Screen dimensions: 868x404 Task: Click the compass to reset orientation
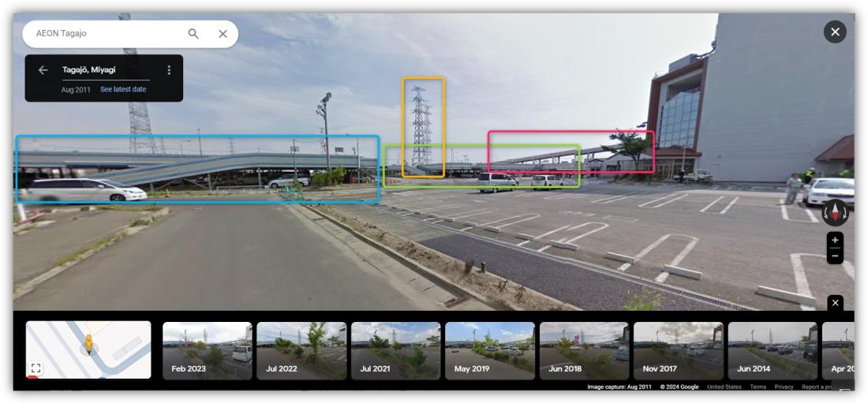[835, 212]
